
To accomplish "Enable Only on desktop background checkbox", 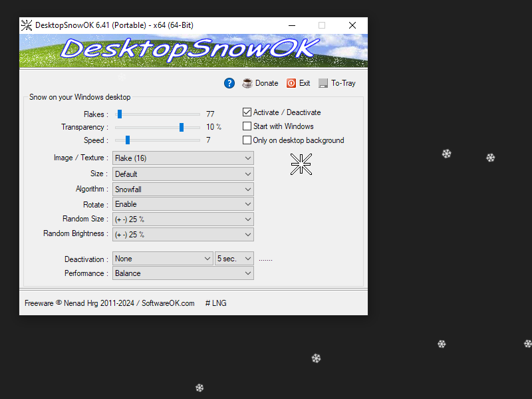I will (x=247, y=140).
